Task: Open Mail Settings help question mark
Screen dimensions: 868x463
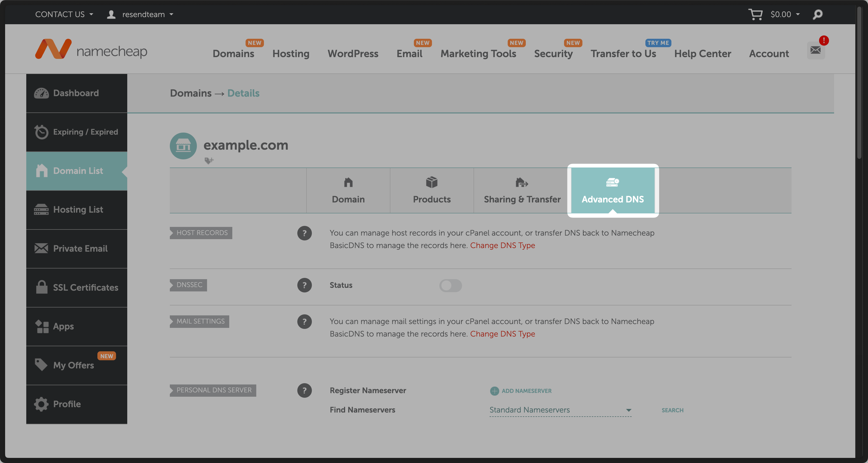Action: [304, 321]
